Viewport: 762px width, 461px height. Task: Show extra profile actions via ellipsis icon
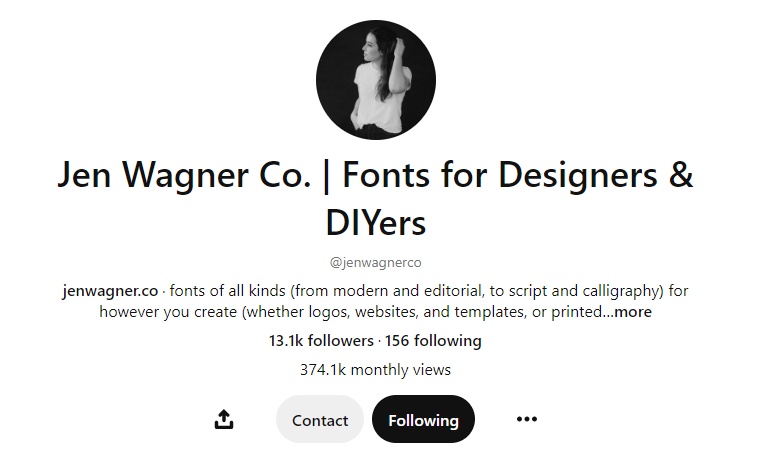tap(527, 419)
